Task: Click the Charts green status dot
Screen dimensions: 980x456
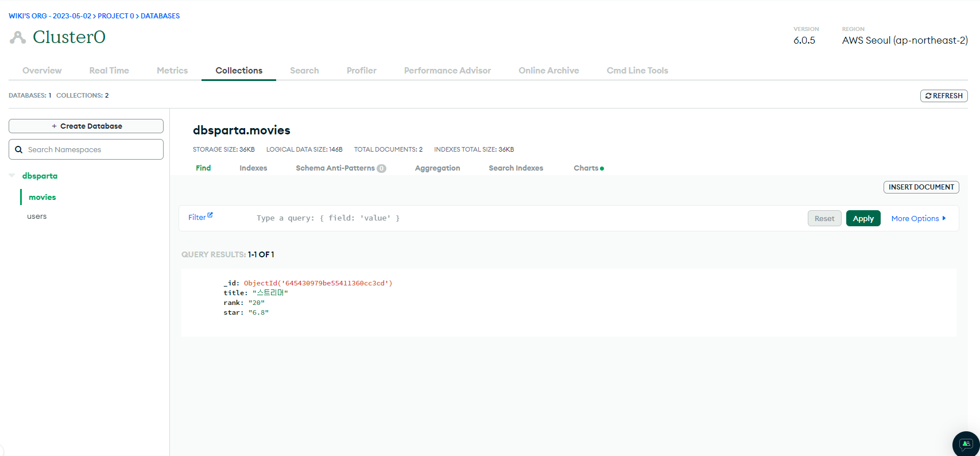Action: tap(602, 168)
